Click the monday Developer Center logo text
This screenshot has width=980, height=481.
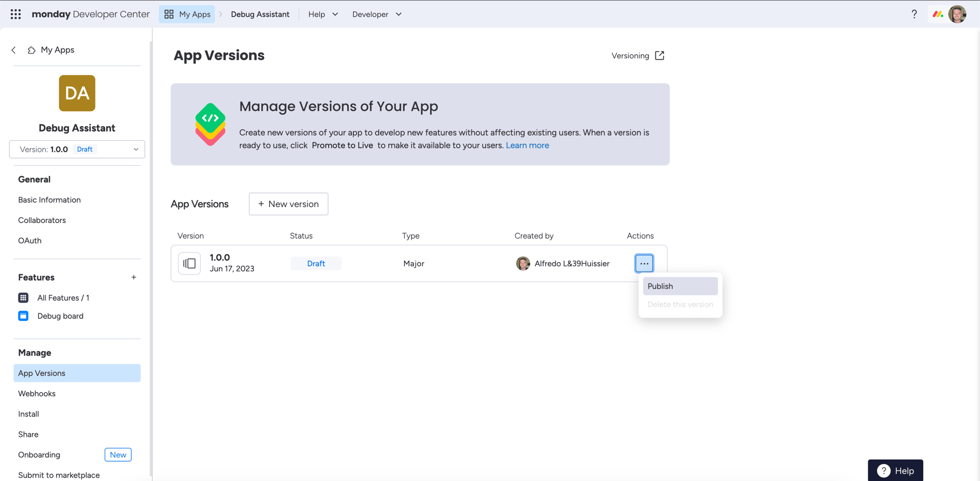(91, 14)
